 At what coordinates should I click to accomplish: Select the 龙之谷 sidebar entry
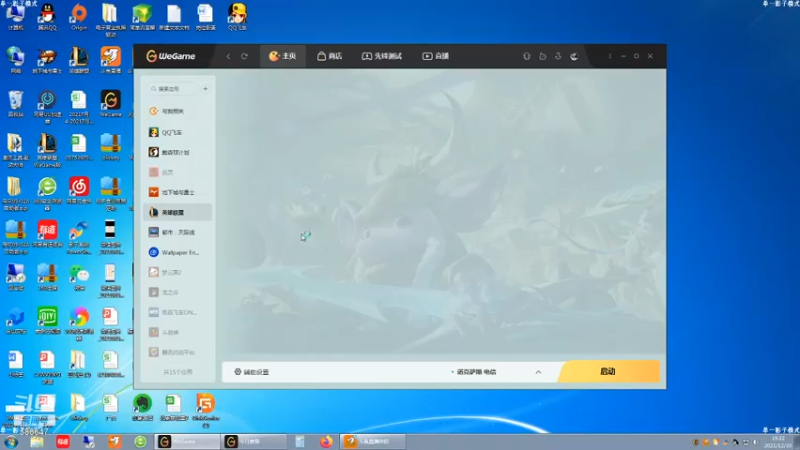coord(178,292)
